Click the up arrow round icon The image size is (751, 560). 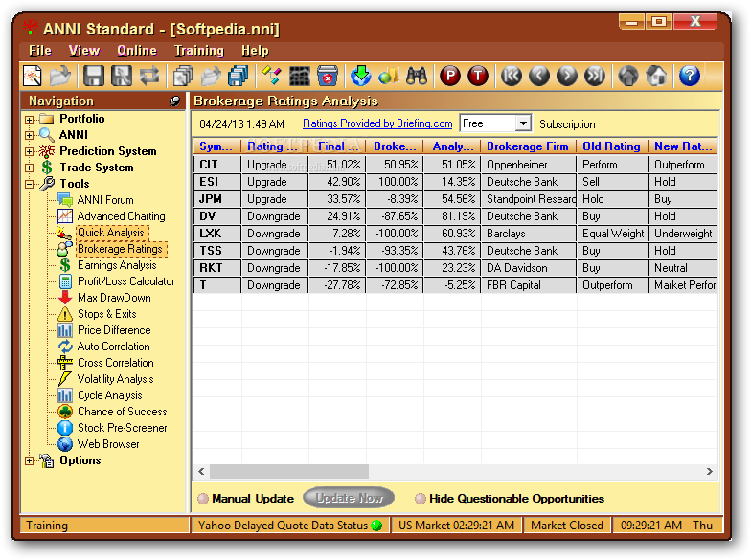tap(628, 77)
